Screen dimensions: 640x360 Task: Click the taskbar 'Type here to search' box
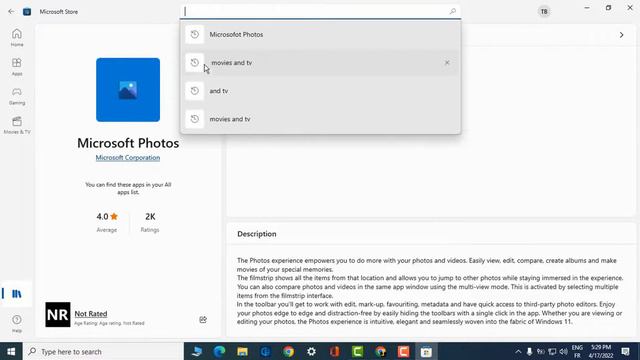[x=103, y=351]
